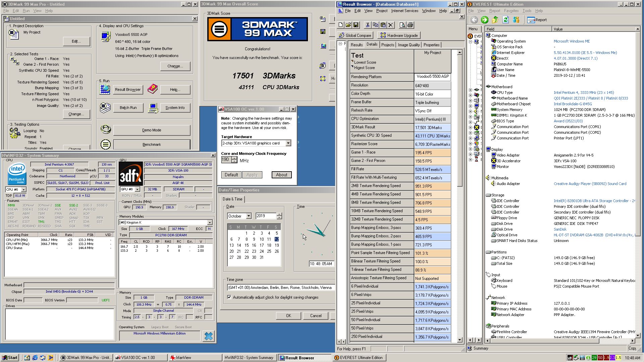Click Internet Explorer icon in taskbar quick launch
The width and height of the screenshot is (644, 362).
click(35, 358)
